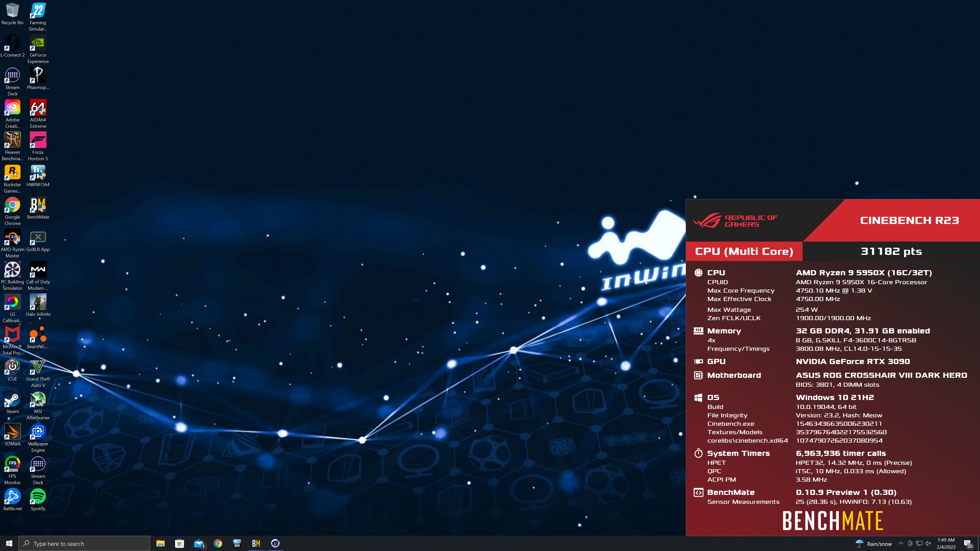The image size is (980, 551).
Task: Launch MSI Afterburner shortcut
Action: coord(38,405)
